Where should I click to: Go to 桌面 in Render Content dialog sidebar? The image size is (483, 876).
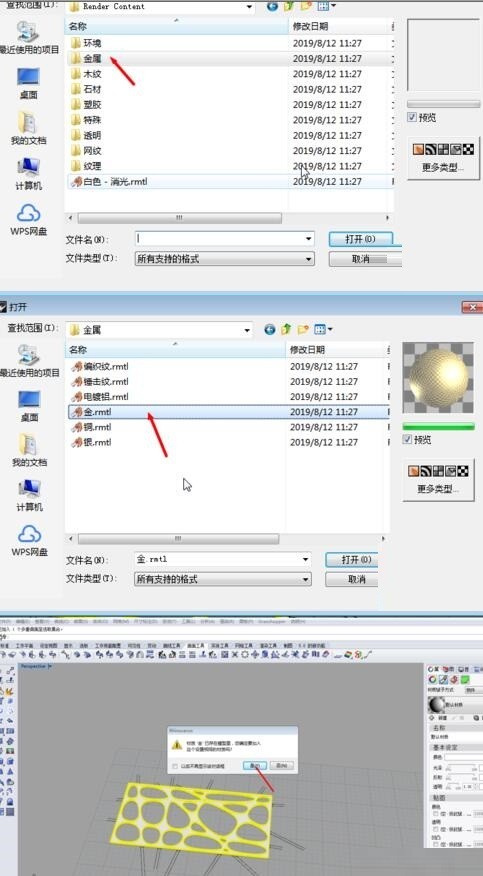(28, 84)
